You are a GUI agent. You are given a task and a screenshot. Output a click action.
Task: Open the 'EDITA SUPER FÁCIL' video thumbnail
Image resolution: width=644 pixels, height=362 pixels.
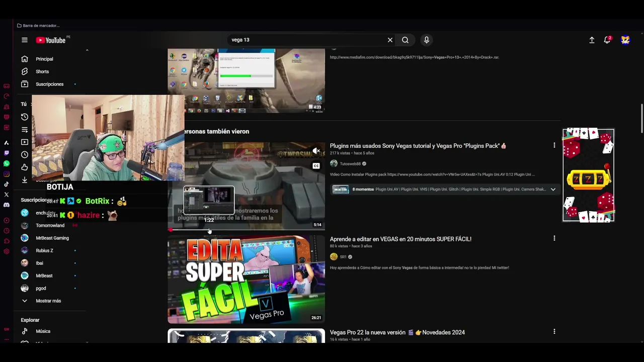[247, 279]
